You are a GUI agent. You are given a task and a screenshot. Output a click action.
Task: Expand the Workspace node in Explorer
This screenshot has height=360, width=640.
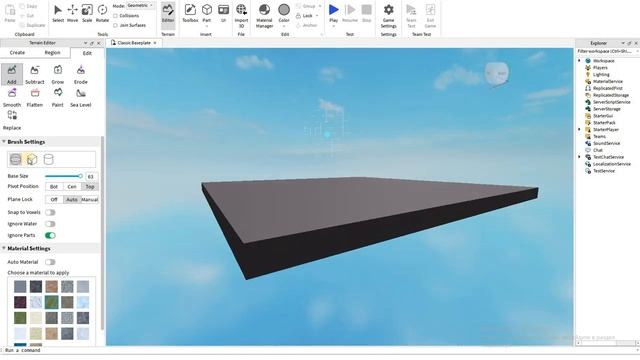(579, 61)
